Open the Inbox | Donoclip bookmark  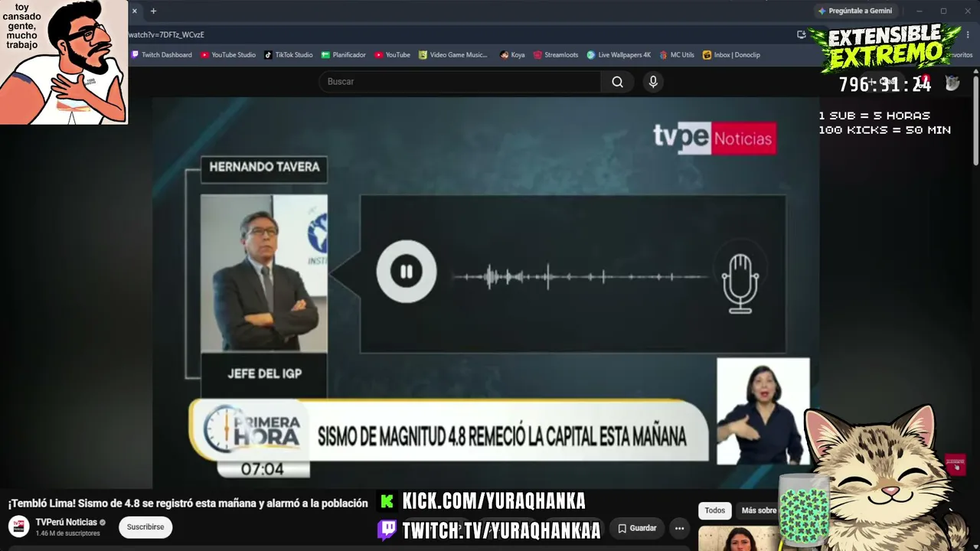tap(731, 55)
